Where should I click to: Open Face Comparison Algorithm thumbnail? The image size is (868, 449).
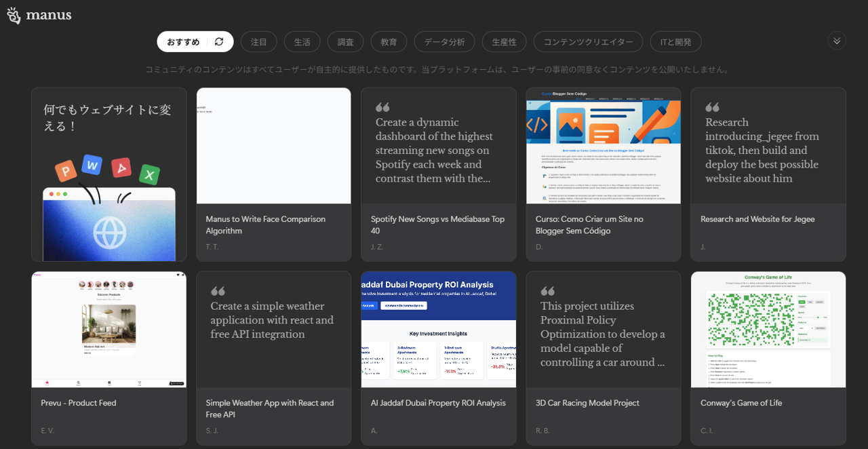coord(274,146)
